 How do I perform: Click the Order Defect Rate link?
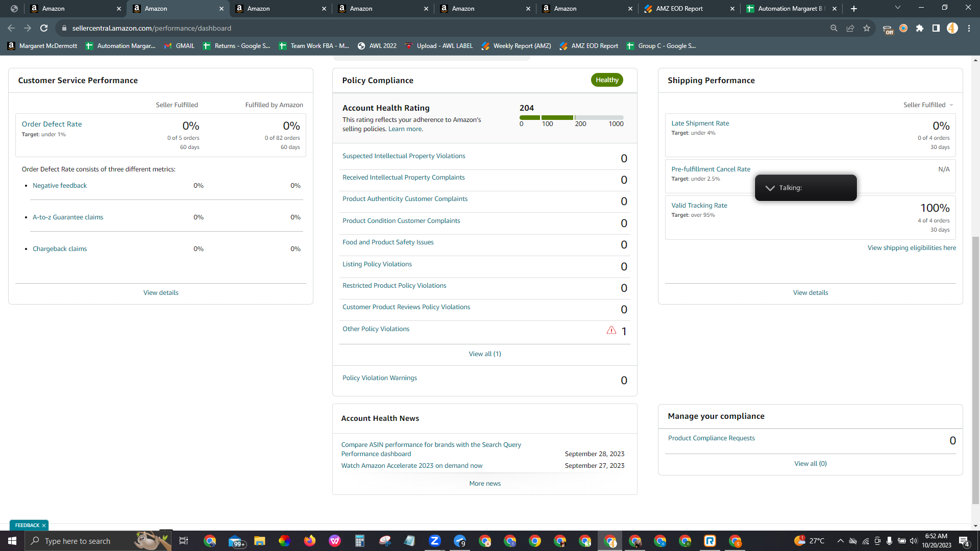tap(52, 124)
